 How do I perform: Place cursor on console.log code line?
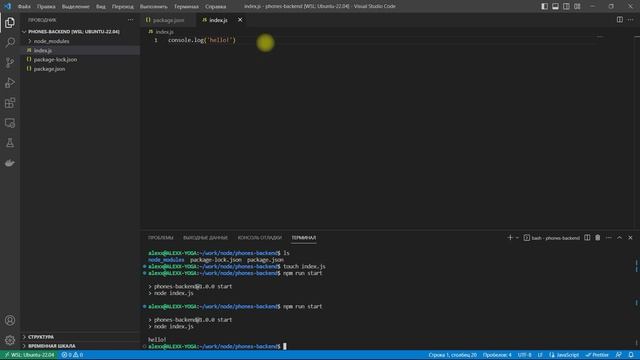(x=202, y=40)
